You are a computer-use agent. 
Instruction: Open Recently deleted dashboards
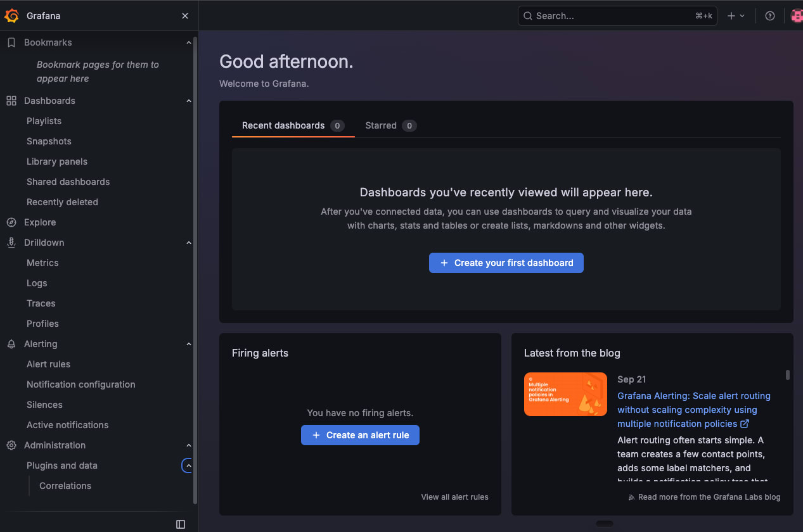click(62, 202)
